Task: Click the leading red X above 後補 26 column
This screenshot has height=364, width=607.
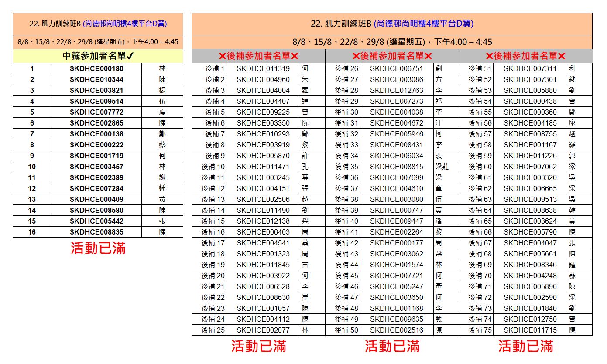Action: tap(356, 56)
